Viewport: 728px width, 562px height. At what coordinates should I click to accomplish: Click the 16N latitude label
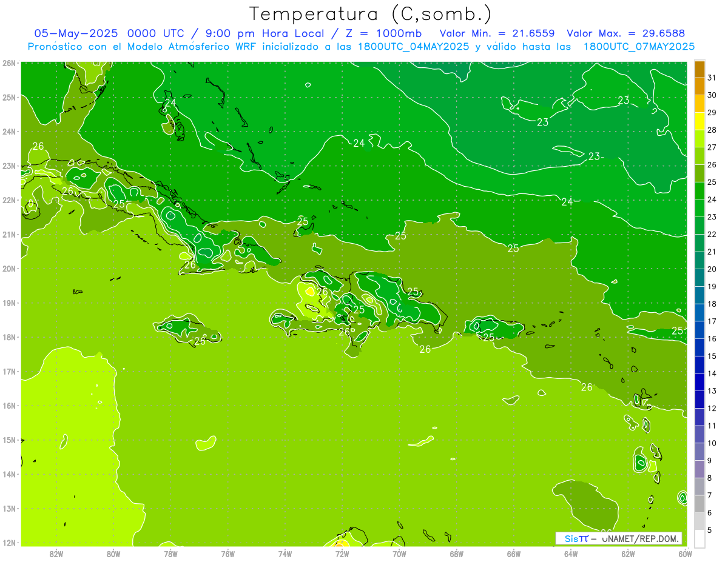[x=9, y=406]
